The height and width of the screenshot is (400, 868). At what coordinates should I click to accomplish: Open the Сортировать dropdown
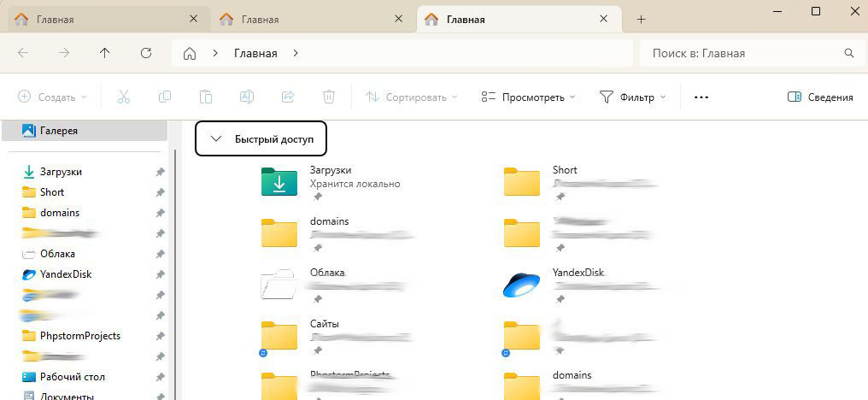(x=411, y=97)
